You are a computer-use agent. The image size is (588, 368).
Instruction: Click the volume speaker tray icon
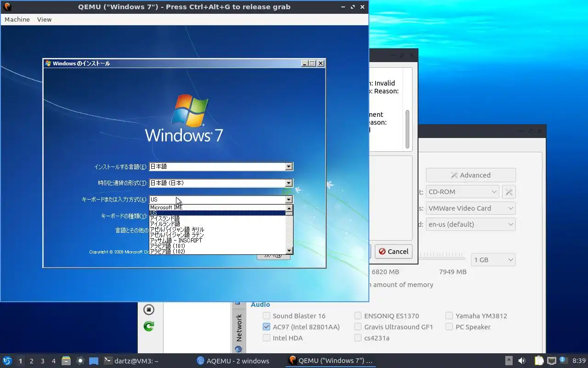(522, 361)
